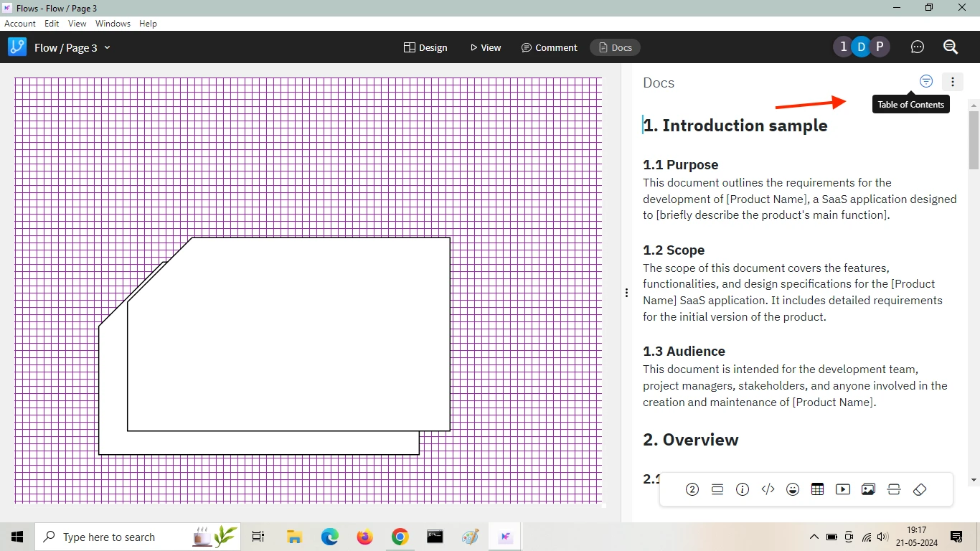Open the Table of Contents icon
Viewport: 980px width, 551px height.
tap(925, 81)
